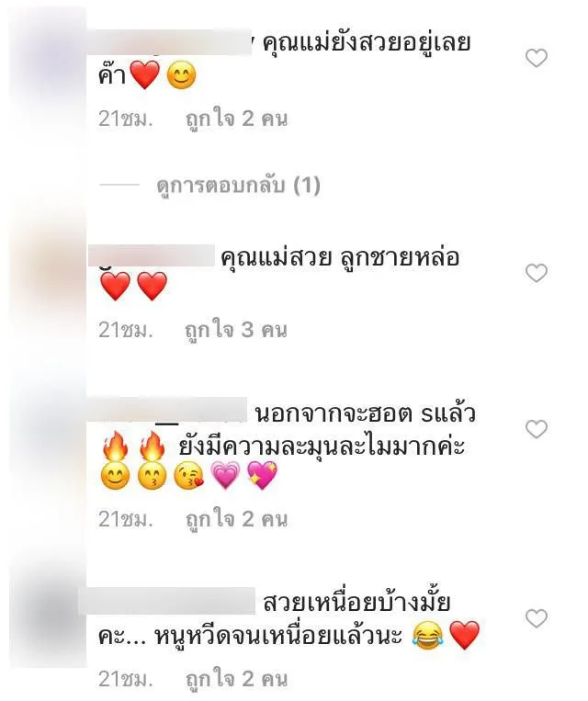Image resolution: width=588 pixels, height=701 pixels.
Task: Expand "ดูการตอบกลับ (1)" replies
Action: pyautogui.click(x=238, y=185)
